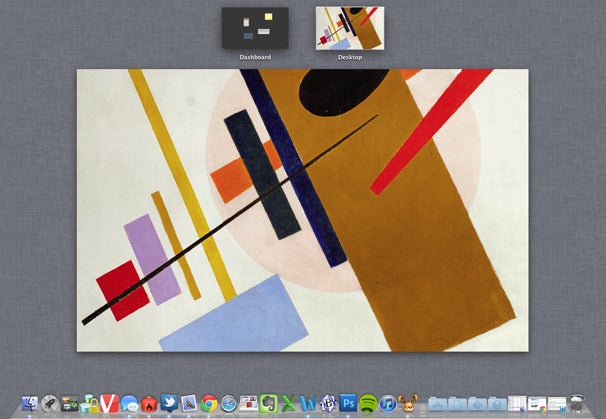Open Messages chat bubbles in Dock

pyautogui.click(x=129, y=404)
